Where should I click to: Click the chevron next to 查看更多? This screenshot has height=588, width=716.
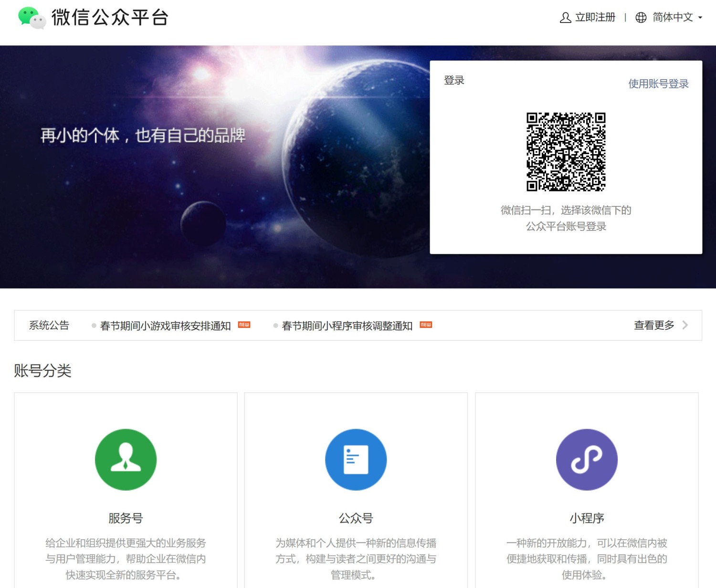tap(685, 325)
